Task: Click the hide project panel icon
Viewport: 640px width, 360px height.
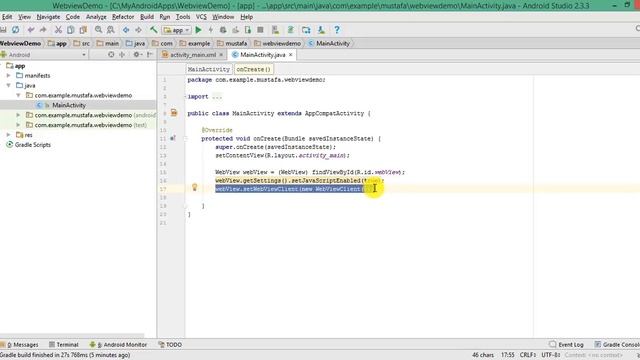Action: 150,54
